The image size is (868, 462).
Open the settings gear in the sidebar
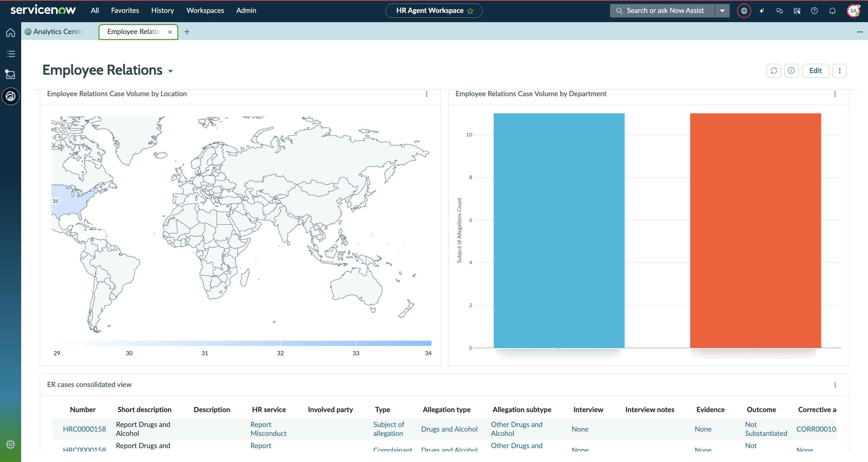point(11,444)
